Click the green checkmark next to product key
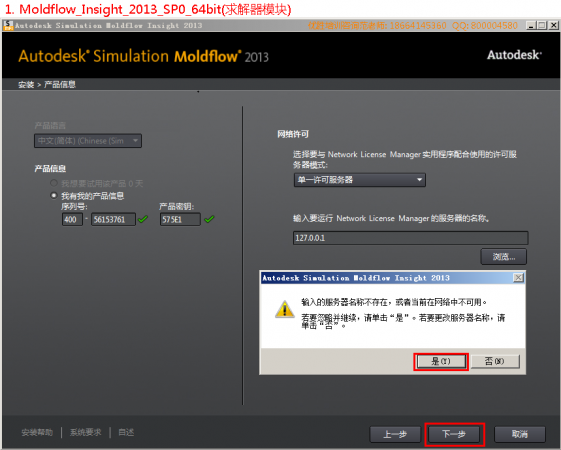The width and height of the screenshot is (561, 450). pyautogui.click(x=209, y=219)
